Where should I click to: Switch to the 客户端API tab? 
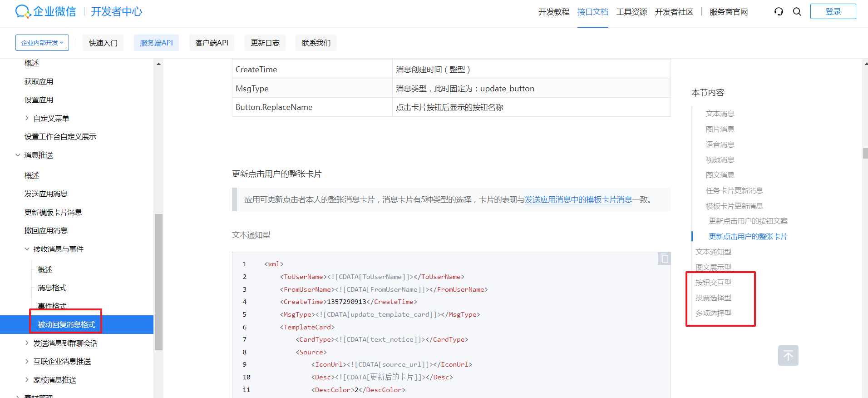tap(212, 43)
